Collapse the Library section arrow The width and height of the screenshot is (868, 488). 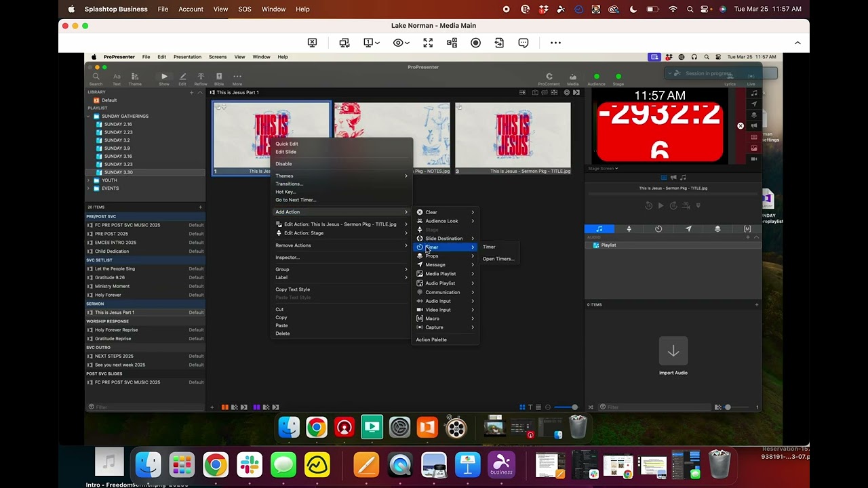(200, 92)
